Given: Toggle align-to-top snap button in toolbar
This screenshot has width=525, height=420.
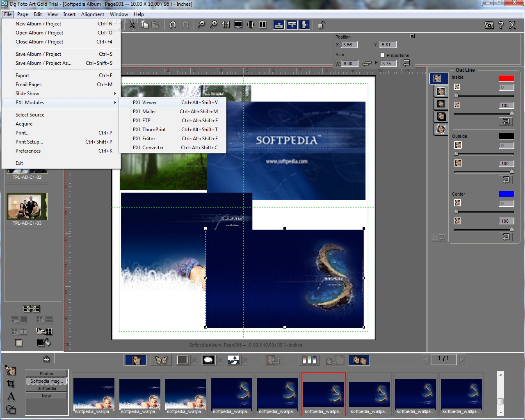Looking at the screenshot, I should pyautogui.click(x=292, y=25).
